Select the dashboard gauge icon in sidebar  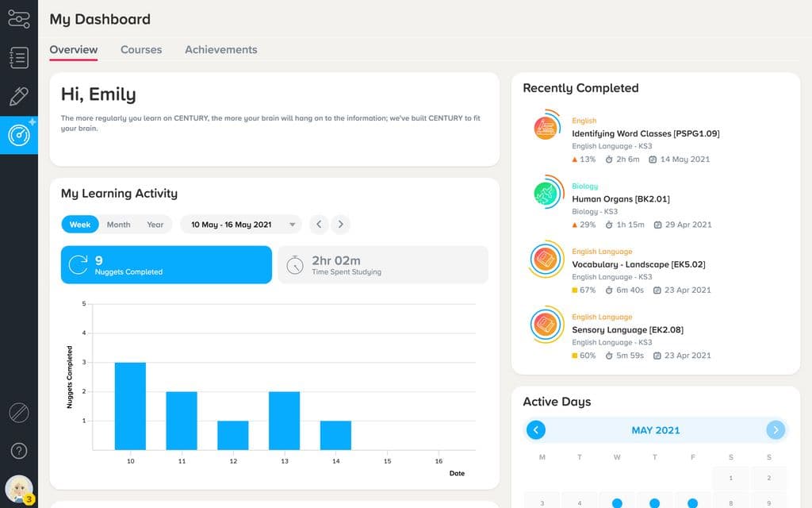coord(19,135)
